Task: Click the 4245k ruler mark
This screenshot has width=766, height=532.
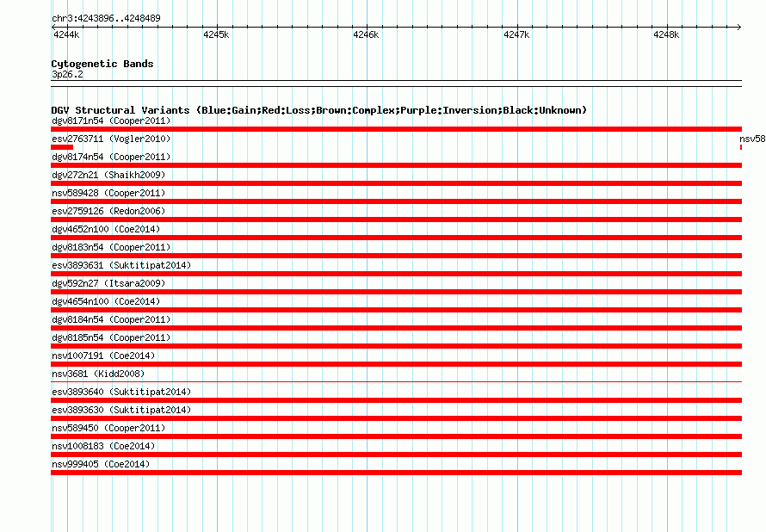Action: point(216,34)
